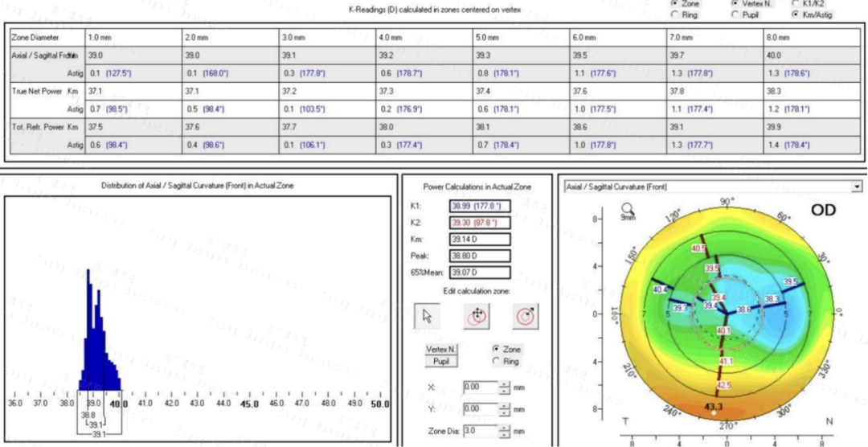
Task: Open the Axial / Sagittal Curvature (Front) map dropdown
Action: (858, 187)
